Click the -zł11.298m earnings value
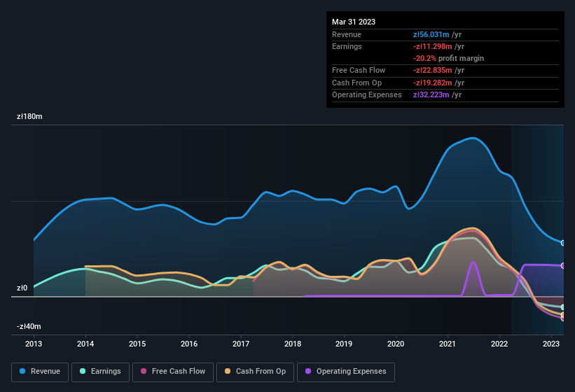 pyautogui.click(x=432, y=46)
